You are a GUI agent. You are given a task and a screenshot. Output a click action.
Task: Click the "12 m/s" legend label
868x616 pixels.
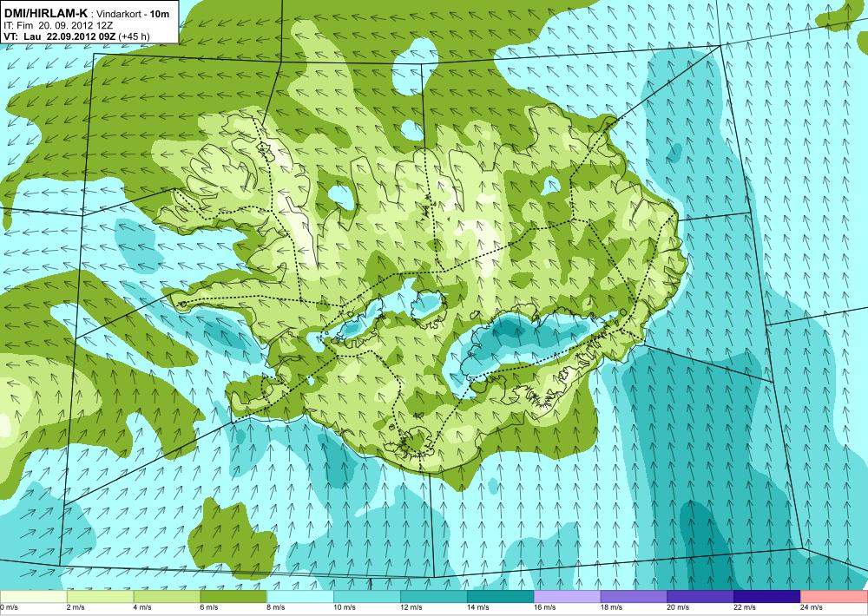point(411,607)
